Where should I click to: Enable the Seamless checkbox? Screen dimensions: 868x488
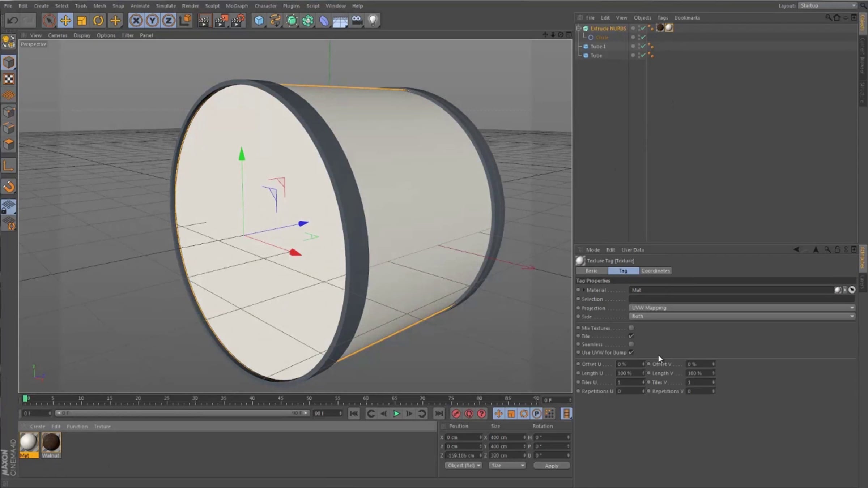631,344
